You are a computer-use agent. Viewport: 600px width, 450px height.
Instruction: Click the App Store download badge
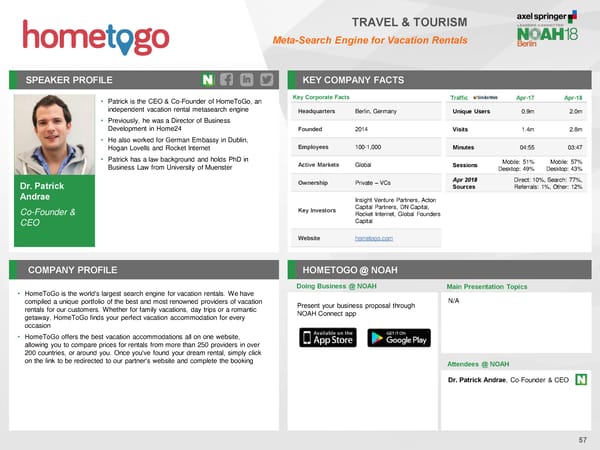328,338
